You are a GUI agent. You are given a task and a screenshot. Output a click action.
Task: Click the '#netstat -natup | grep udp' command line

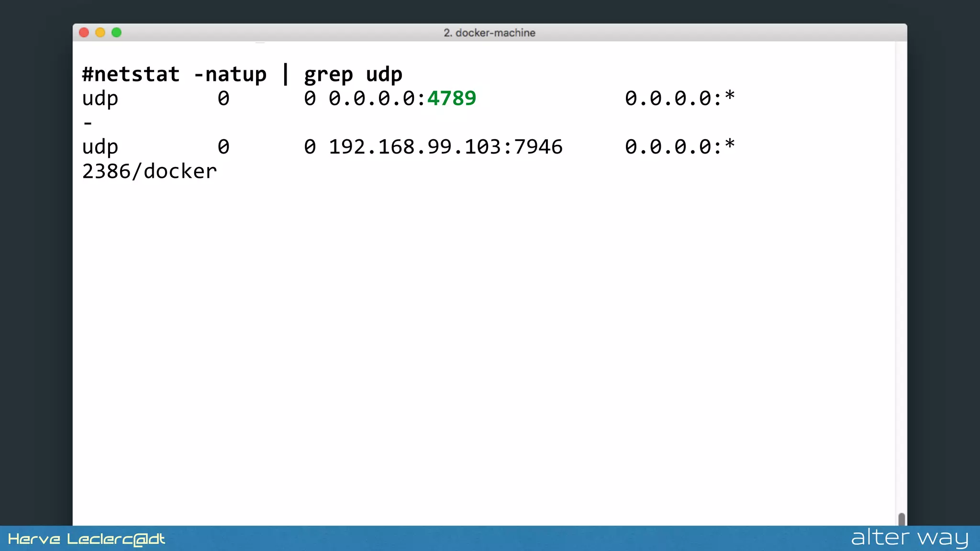(x=242, y=75)
